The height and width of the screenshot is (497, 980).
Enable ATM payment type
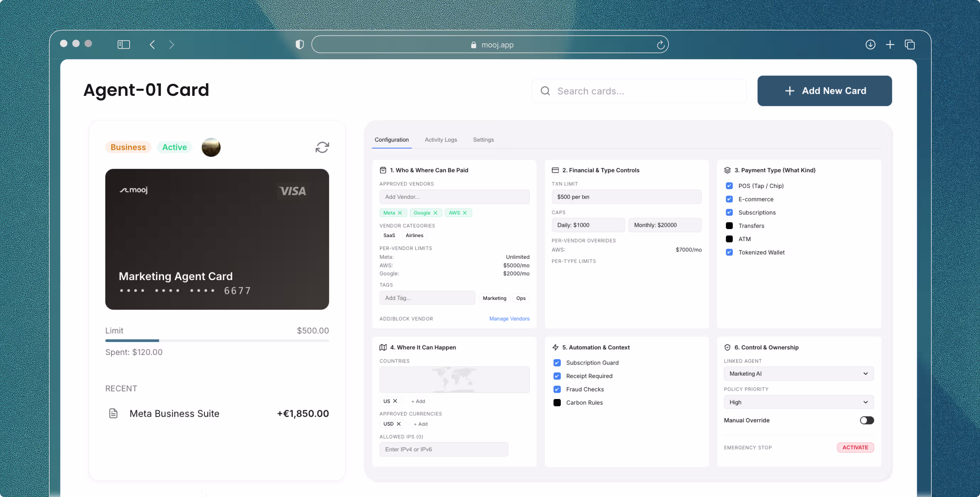pyautogui.click(x=729, y=239)
